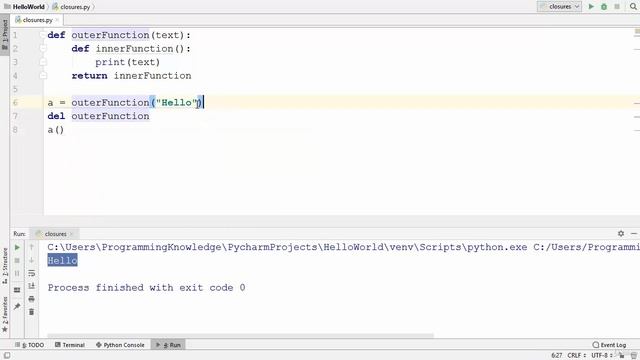Run closures with the top toolbar play icon
Screen dimensions: 640x360
(591, 7)
